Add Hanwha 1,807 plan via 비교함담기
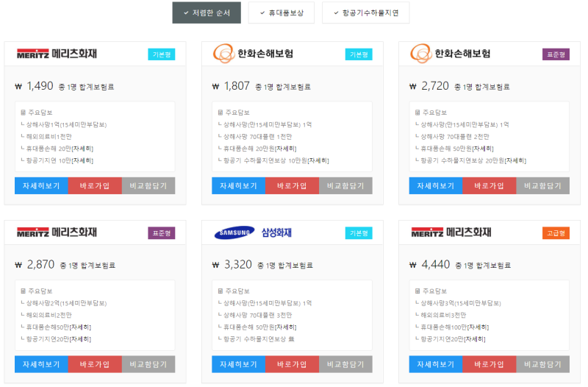 pyautogui.click(x=345, y=186)
